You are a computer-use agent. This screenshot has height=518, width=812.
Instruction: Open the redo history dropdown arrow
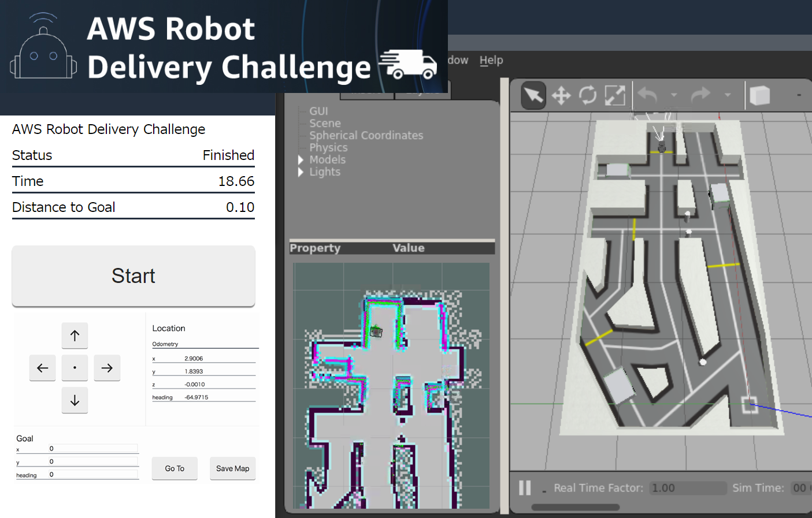(x=728, y=95)
